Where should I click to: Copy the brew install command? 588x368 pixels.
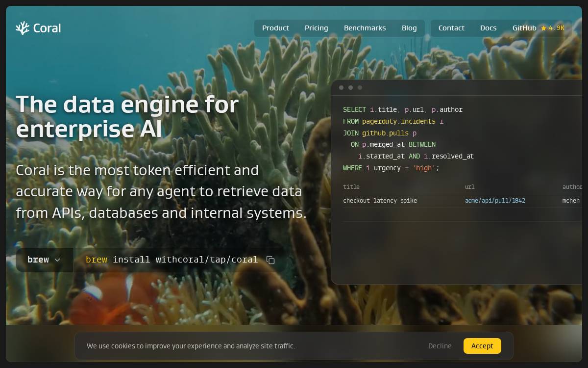[270, 260]
